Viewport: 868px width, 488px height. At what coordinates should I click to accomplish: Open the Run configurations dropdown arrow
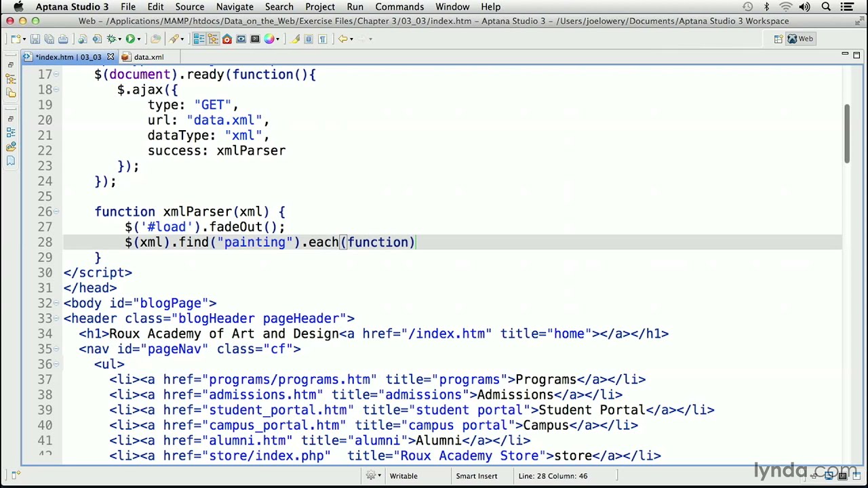(x=138, y=39)
